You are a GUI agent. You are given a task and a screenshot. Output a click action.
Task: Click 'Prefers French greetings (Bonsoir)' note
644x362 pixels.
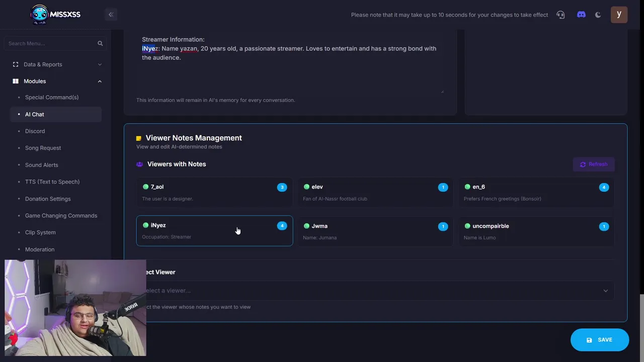(503, 199)
